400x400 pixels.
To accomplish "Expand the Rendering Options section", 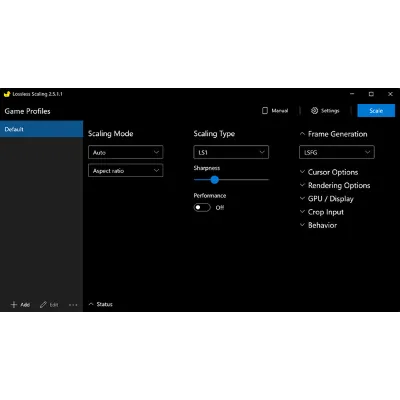I will [335, 185].
